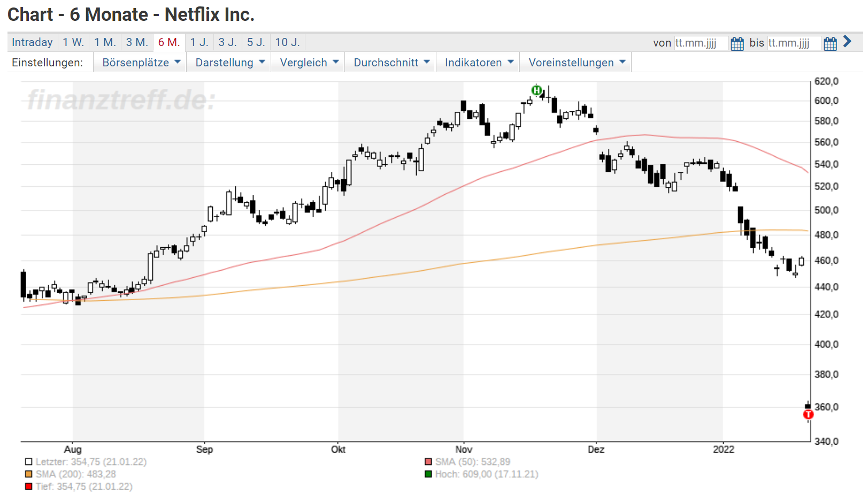The image size is (868, 503).
Task: Open the 'von' date calendar picker icon
Action: (737, 43)
